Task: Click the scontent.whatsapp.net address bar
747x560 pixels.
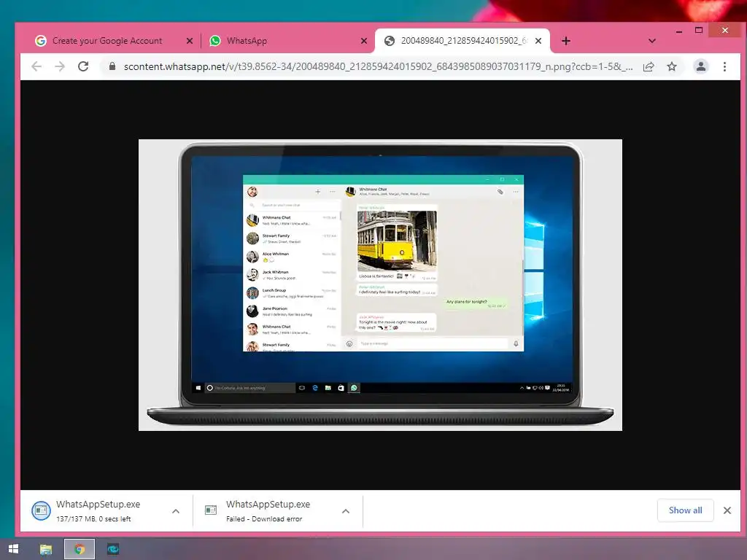Action: [378, 66]
